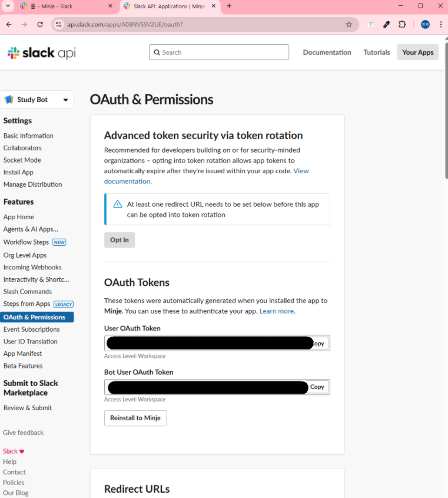448x498 pixels.
Task: Open a new browser tab with plus
Action: [x=229, y=6]
